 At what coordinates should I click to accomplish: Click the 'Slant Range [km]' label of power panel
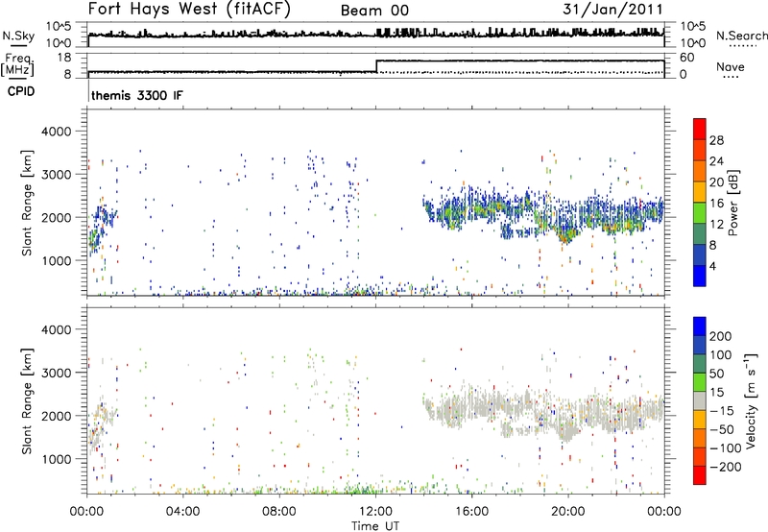pyautogui.click(x=27, y=203)
